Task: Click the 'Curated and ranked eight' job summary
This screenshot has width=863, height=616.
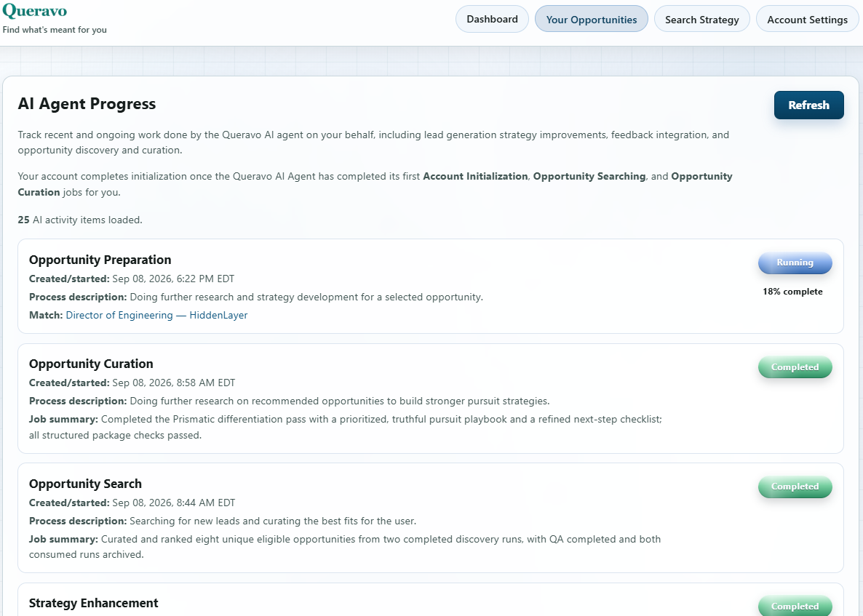Action: tap(345, 547)
